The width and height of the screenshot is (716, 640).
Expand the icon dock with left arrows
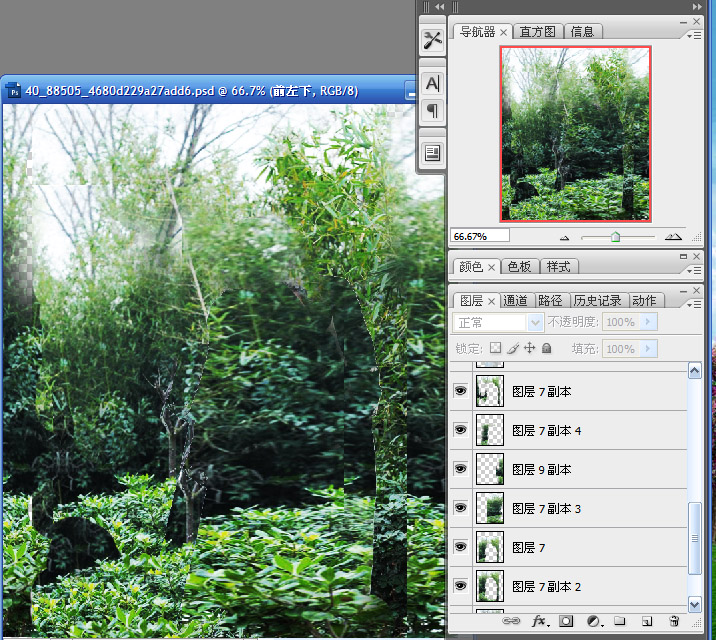(440, 7)
